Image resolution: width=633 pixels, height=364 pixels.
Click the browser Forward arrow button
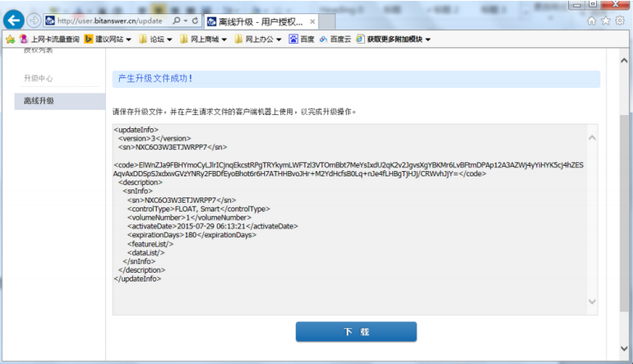click(34, 21)
